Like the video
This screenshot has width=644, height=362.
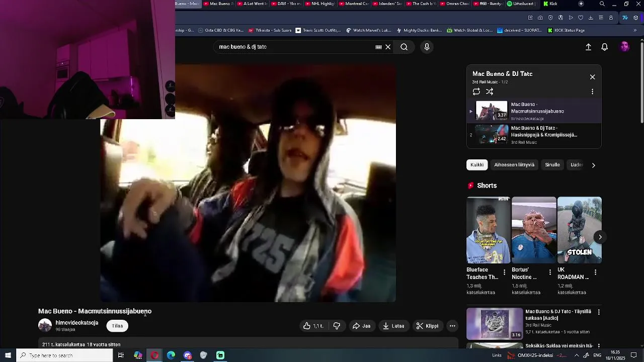tap(313, 326)
